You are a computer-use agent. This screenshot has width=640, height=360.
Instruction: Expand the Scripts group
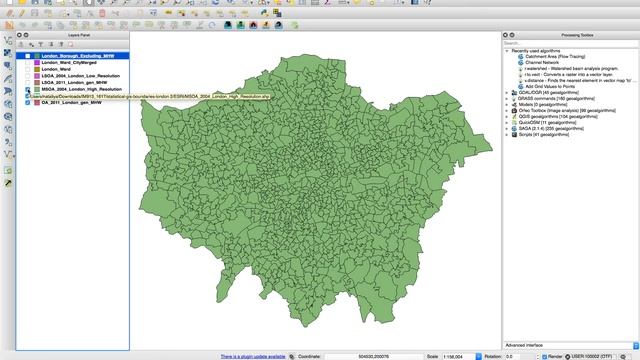coord(507,134)
